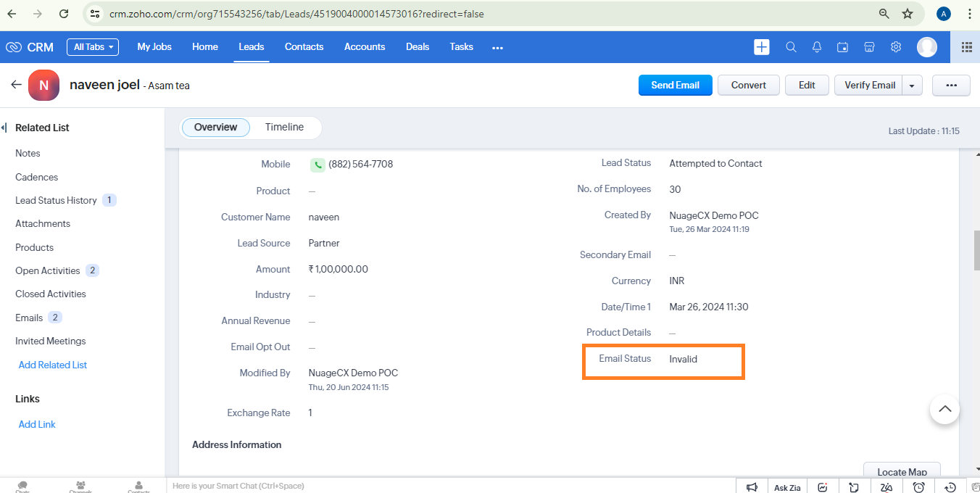Open Emails in the Related List

pos(29,318)
